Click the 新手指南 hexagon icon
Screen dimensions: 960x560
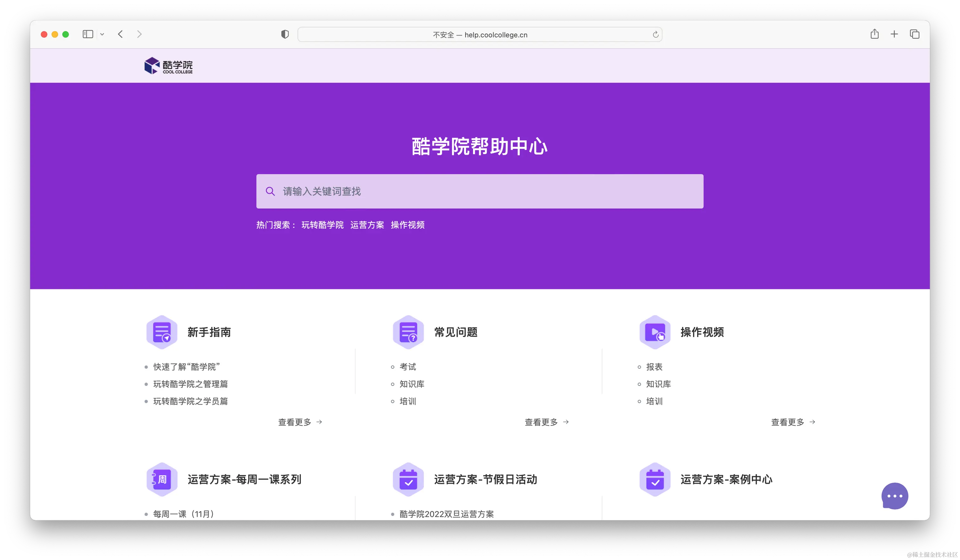point(162,332)
